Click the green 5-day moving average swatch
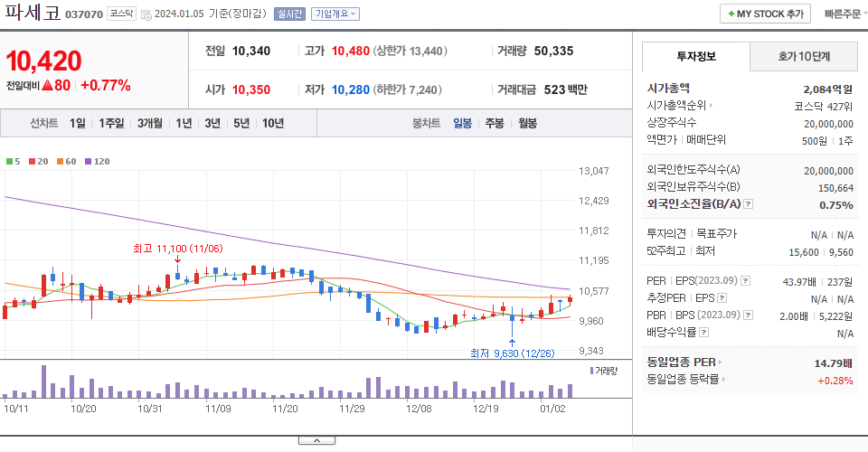Image resolution: width=868 pixels, height=452 pixels. 9,162
